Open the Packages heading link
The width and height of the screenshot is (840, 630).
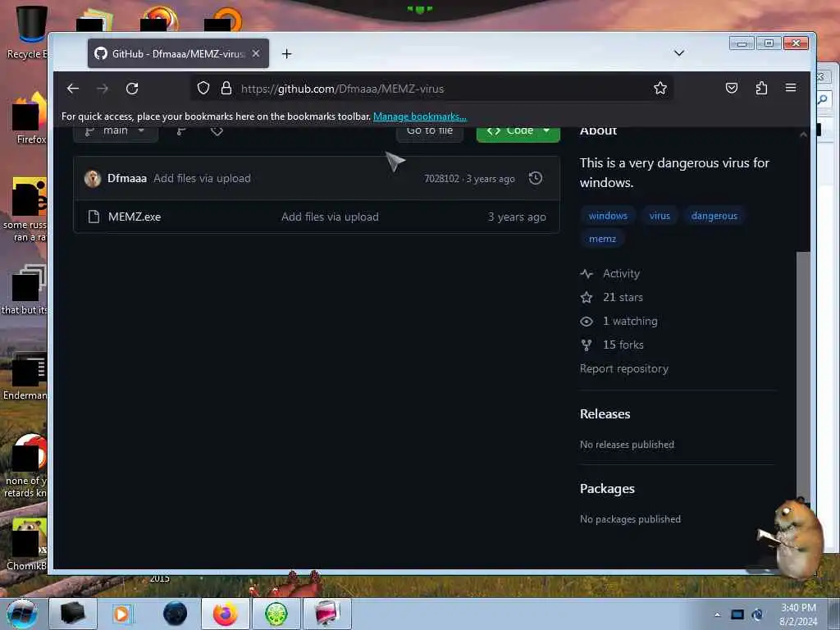pos(607,489)
